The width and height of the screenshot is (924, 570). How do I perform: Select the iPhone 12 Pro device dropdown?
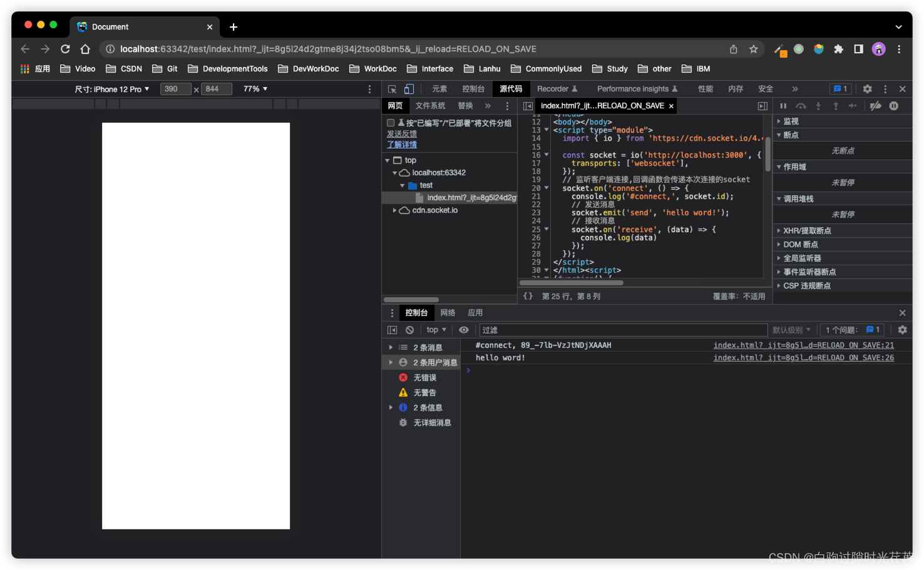[x=112, y=89]
